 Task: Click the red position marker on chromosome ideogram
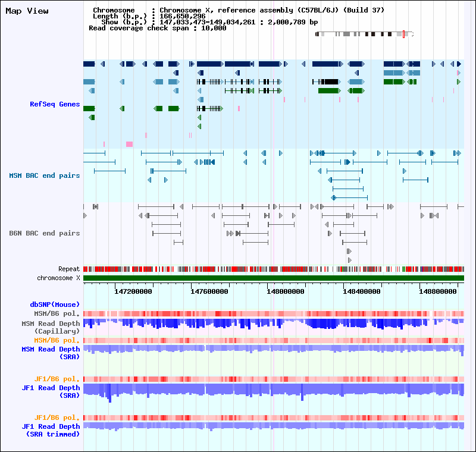[404, 34]
